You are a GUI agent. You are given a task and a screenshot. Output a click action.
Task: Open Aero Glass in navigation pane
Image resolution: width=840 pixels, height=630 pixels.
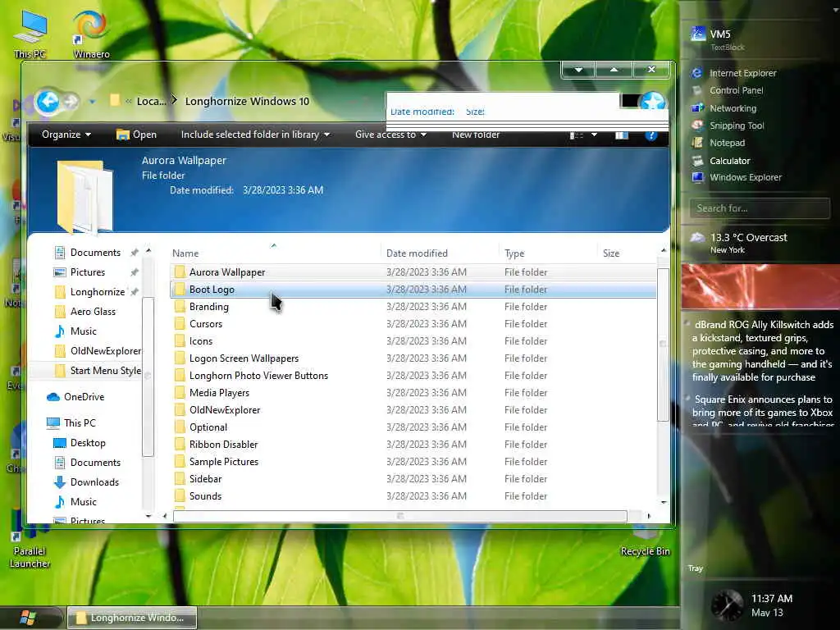coord(85,311)
